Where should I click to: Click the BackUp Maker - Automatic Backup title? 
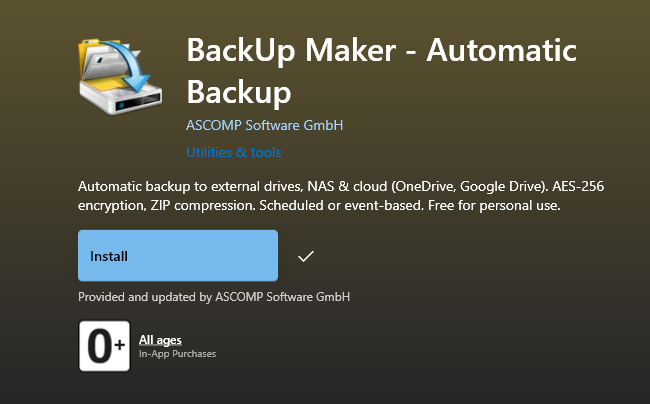coord(381,71)
